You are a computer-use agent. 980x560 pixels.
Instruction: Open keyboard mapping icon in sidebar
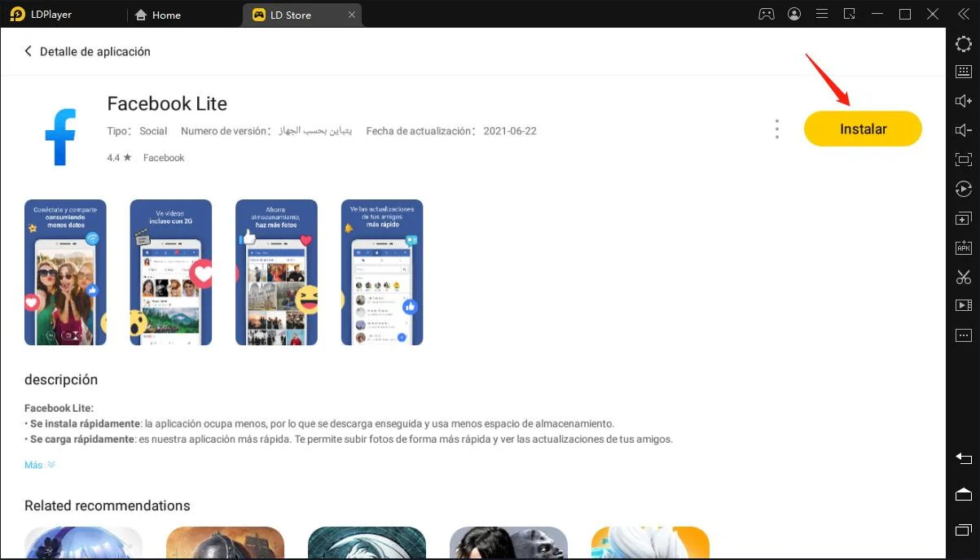[x=964, y=72]
